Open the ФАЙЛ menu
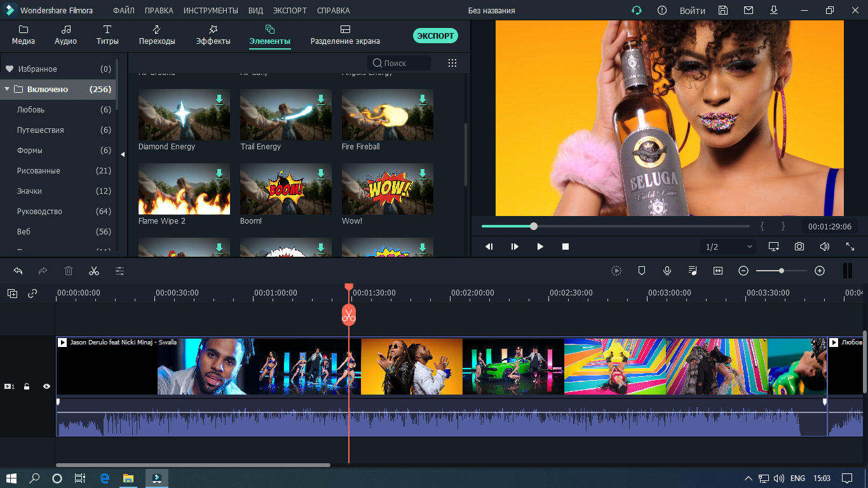The image size is (868, 488). click(123, 11)
